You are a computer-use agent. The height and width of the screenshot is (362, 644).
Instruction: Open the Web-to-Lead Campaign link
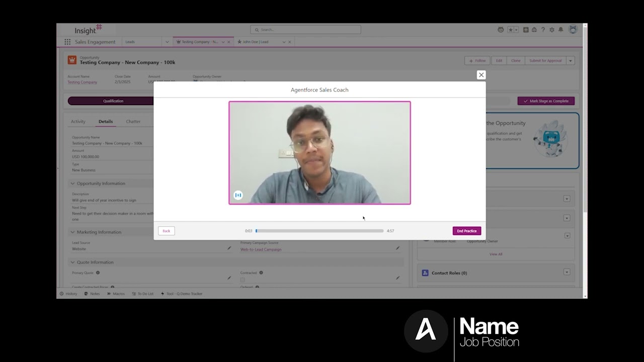click(261, 249)
